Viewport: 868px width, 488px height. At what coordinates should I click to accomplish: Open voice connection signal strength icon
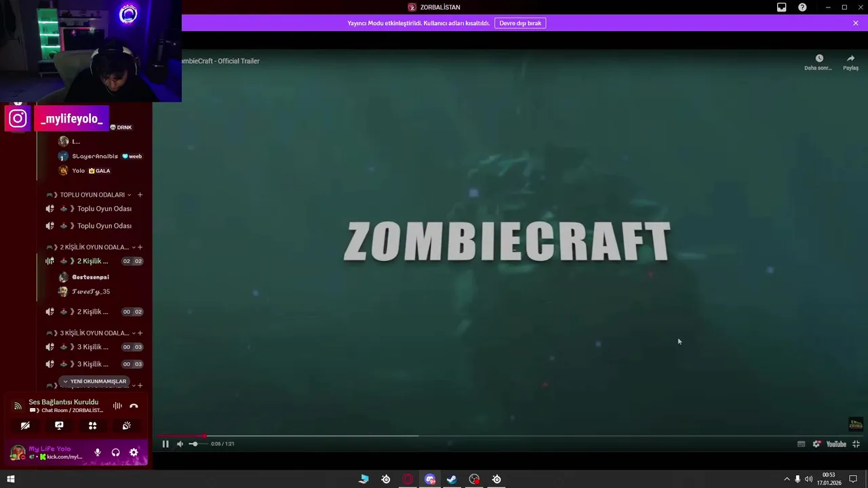pyautogui.click(x=18, y=406)
